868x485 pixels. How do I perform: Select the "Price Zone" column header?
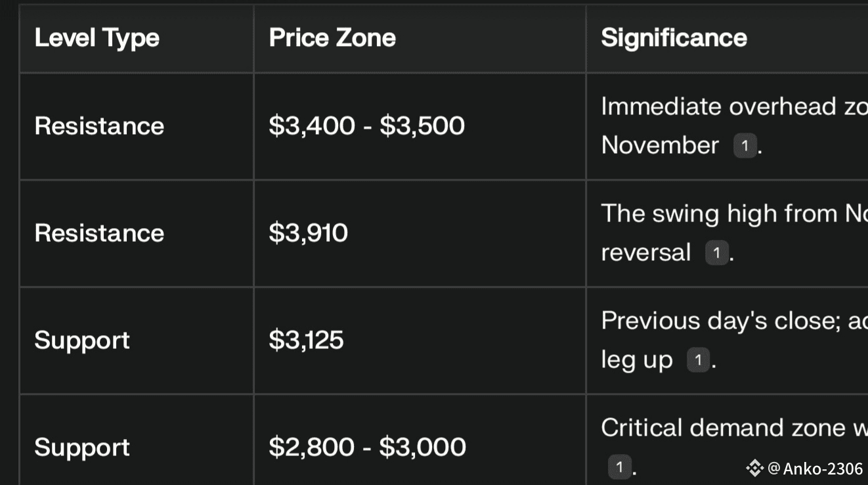tap(332, 38)
